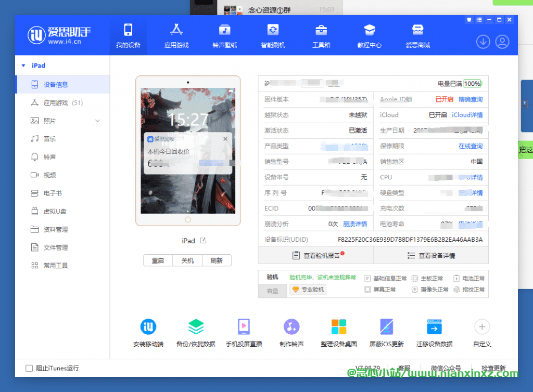
Task: Click 在线查询 for warranty
Action: 471,146
